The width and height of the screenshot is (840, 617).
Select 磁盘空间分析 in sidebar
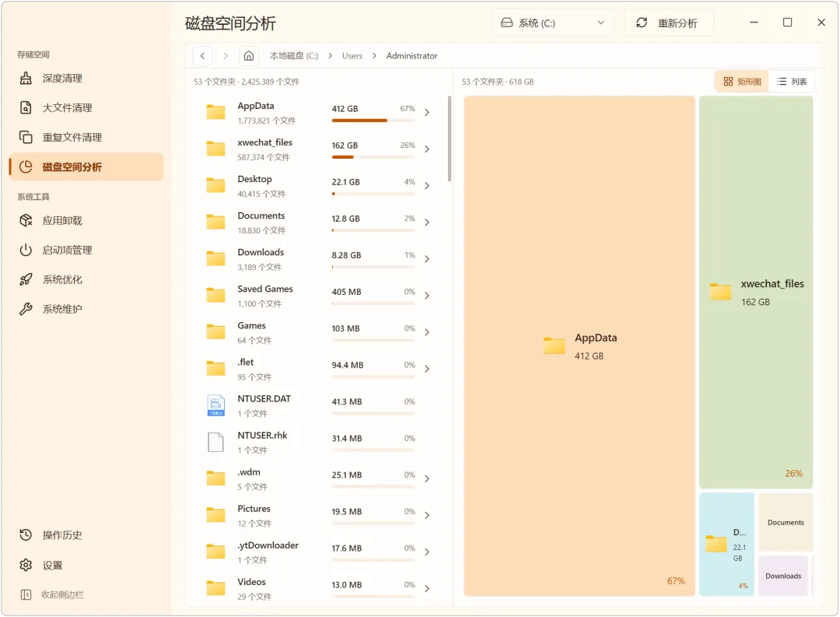[x=86, y=167]
